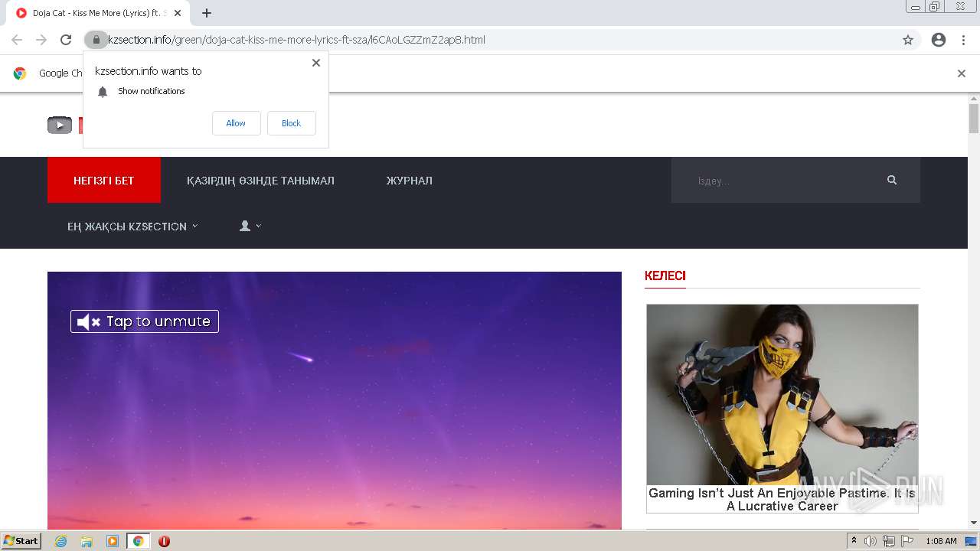Click the Chrome taskbar icon

click(x=138, y=541)
